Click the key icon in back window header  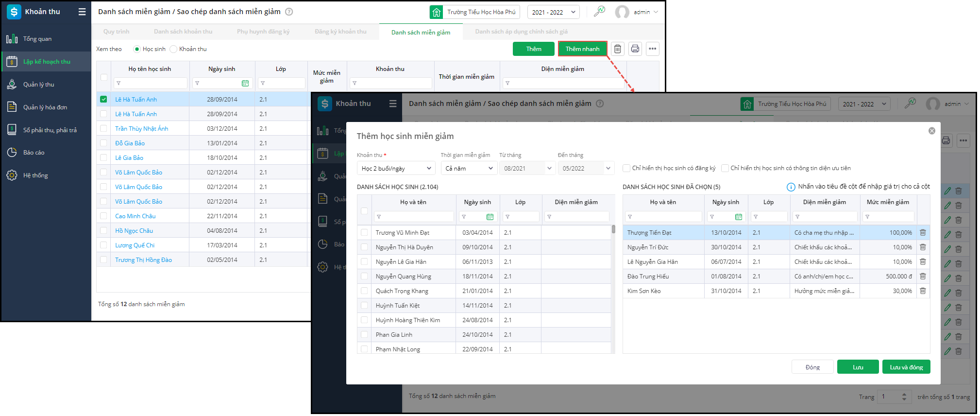point(600,11)
